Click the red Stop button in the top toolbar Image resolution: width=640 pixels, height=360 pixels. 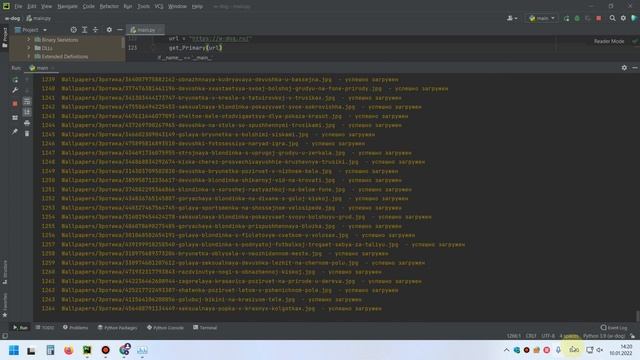point(599,18)
